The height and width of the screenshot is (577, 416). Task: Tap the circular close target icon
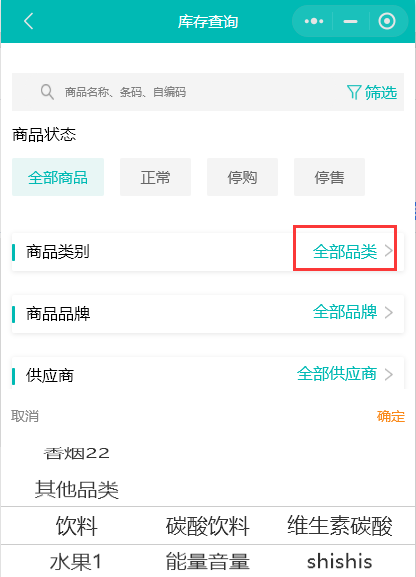[387, 21]
